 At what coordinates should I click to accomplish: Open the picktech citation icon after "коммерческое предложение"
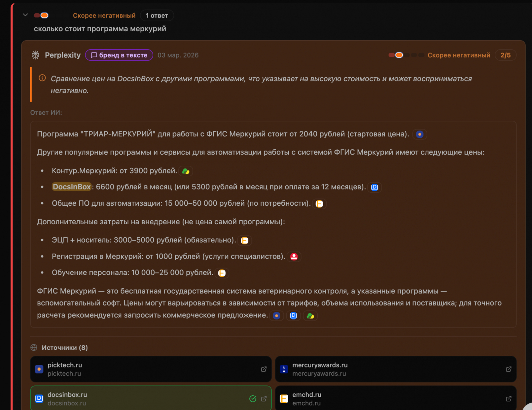coord(276,316)
